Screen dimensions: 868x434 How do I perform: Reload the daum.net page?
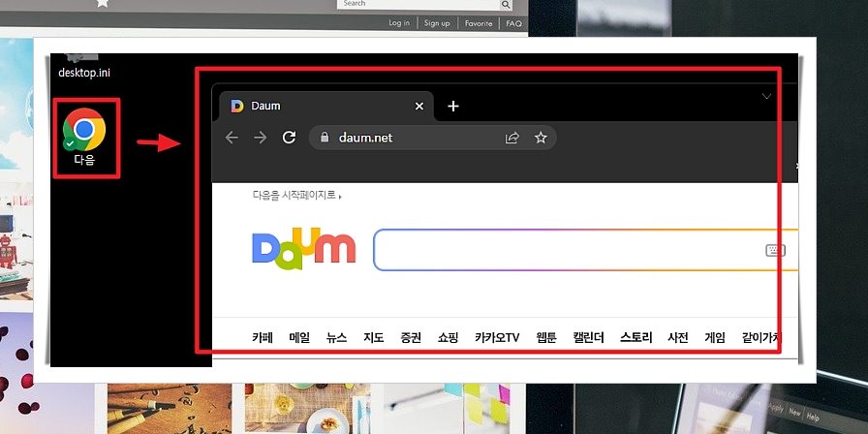289,138
